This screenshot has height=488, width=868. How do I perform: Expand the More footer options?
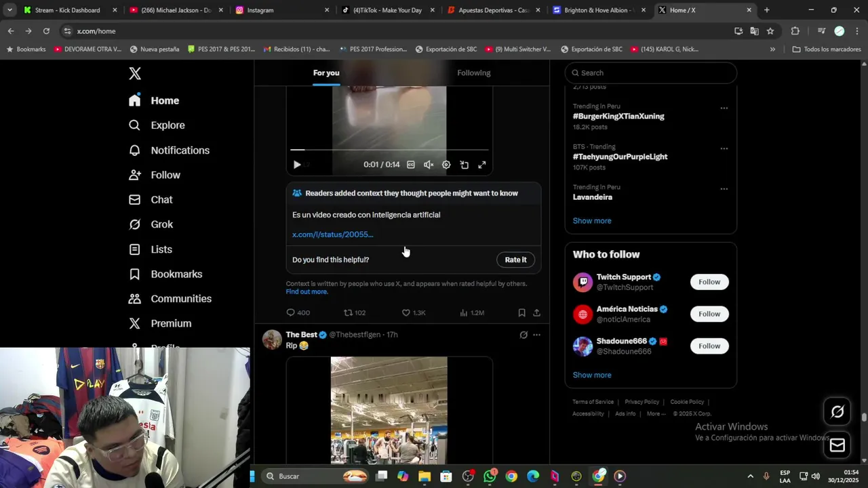coord(656,413)
